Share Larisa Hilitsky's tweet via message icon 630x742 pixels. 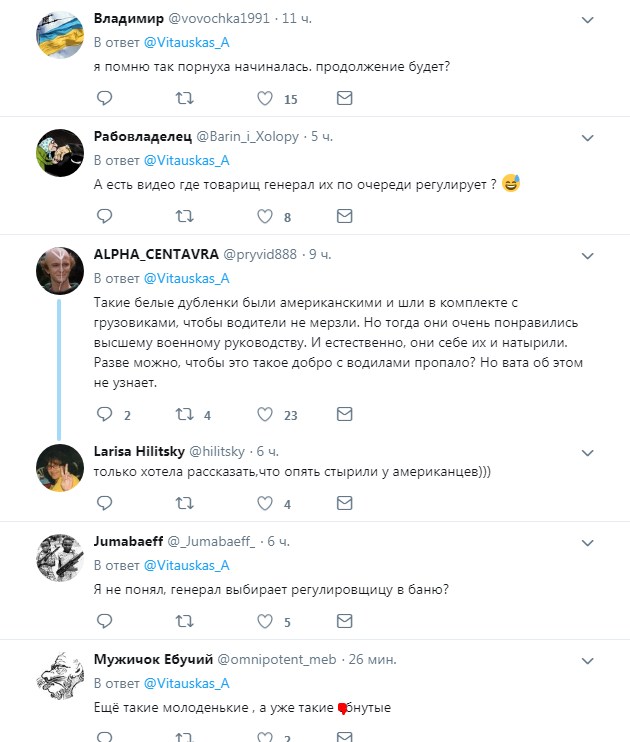click(344, 503)
